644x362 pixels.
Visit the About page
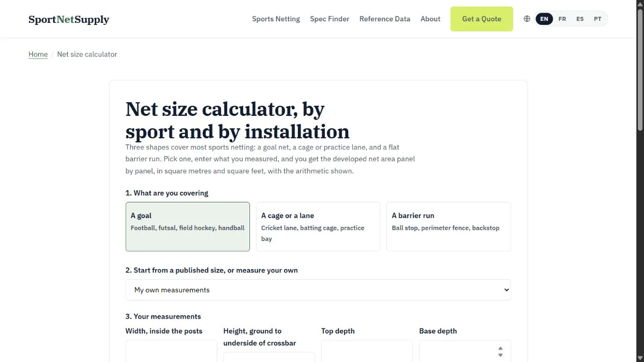point(430,19)
